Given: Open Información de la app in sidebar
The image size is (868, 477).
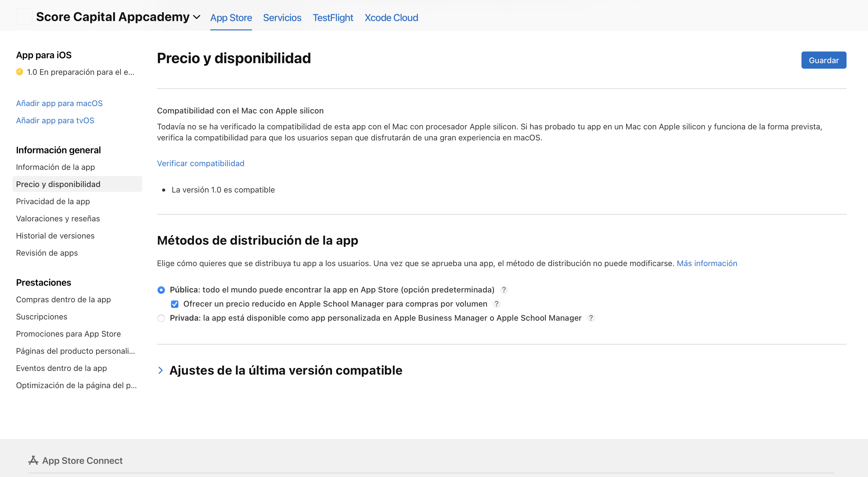Looking at the screenshot, I should [x=55, y=167].
